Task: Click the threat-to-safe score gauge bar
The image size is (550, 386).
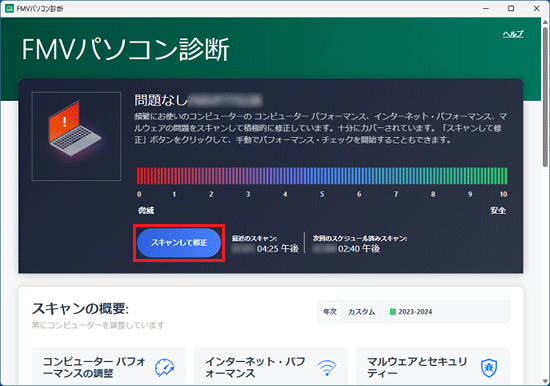Action: click(x=322, y=176)
